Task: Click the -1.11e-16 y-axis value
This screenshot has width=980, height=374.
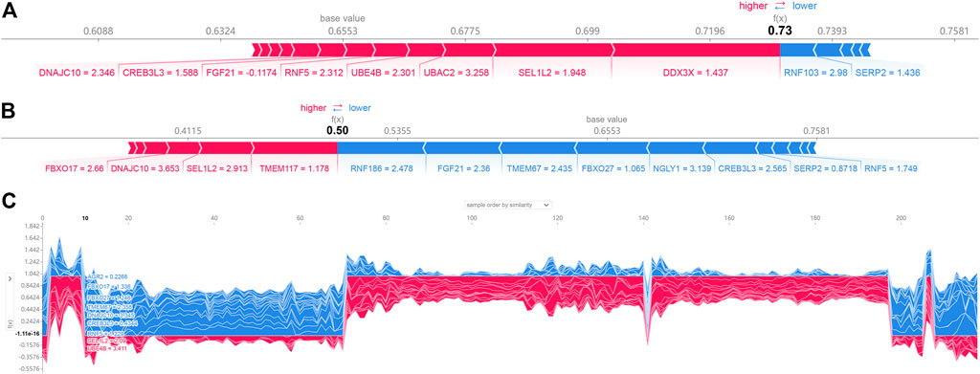Action: tap(28, 334)
